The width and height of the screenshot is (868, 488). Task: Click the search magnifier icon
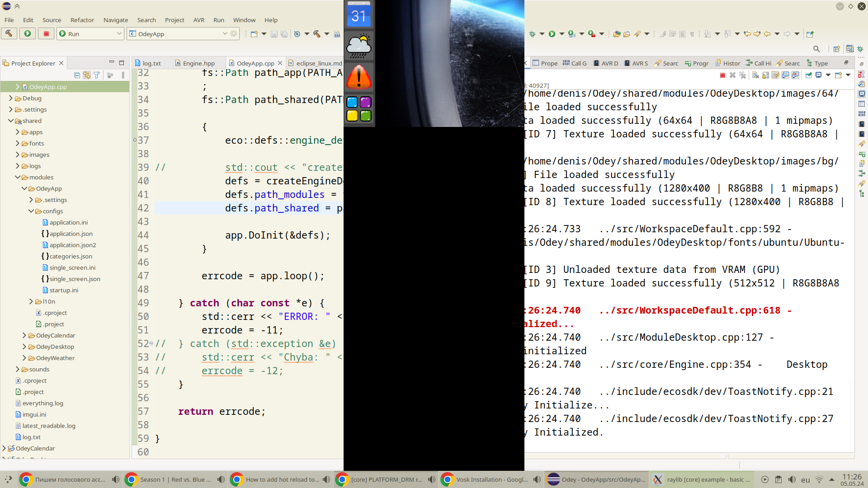(816, 49)
